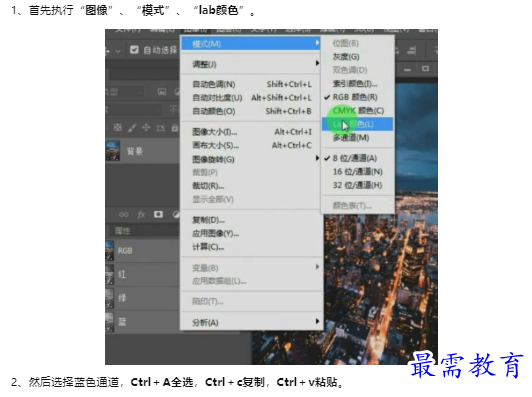
Task: Open 图像大小(I)... dialog
Action: tap(251, 132)
